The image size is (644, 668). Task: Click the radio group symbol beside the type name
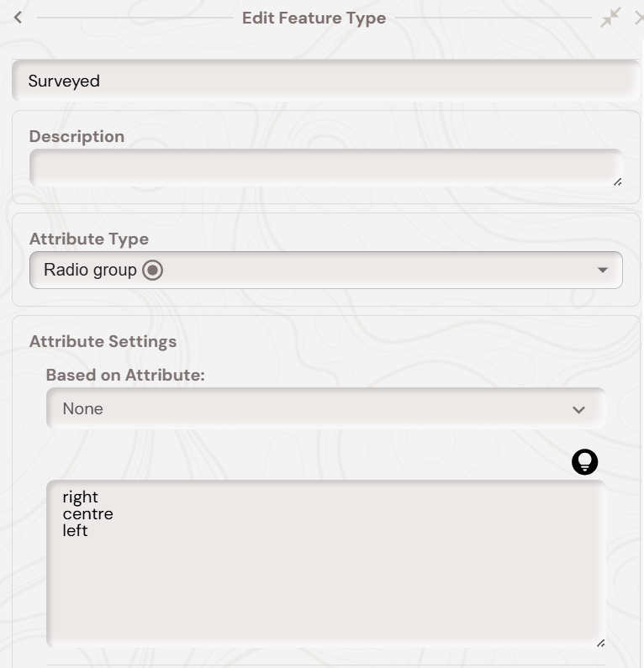(152, 271)
